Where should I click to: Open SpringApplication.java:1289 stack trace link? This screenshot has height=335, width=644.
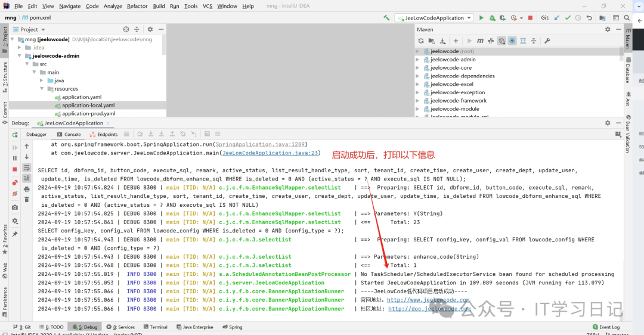point(260,144)
